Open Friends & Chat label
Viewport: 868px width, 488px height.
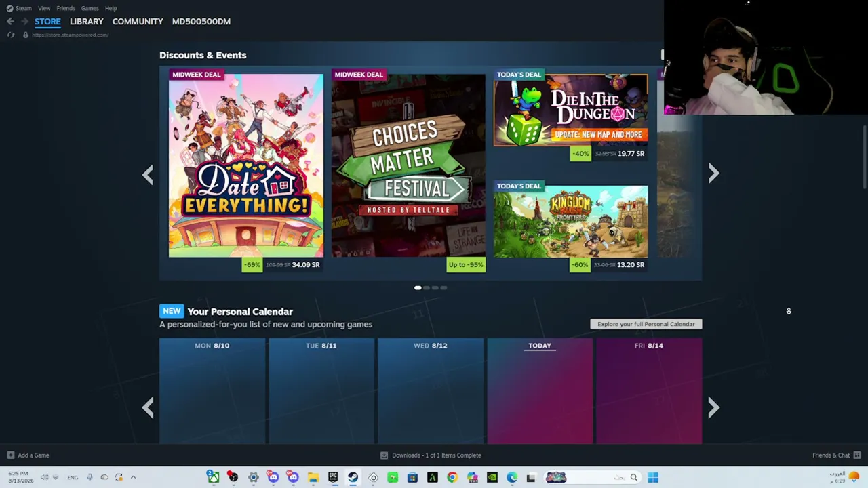point(831,455)
